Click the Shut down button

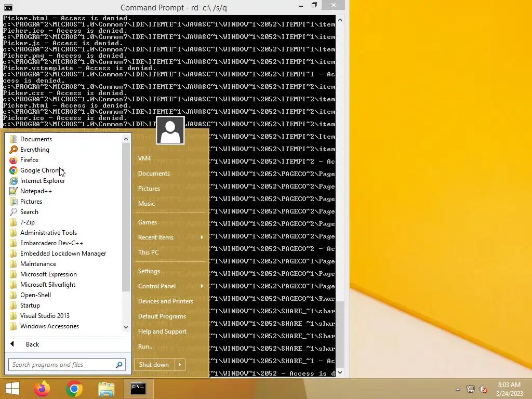[x=154, y=365]
